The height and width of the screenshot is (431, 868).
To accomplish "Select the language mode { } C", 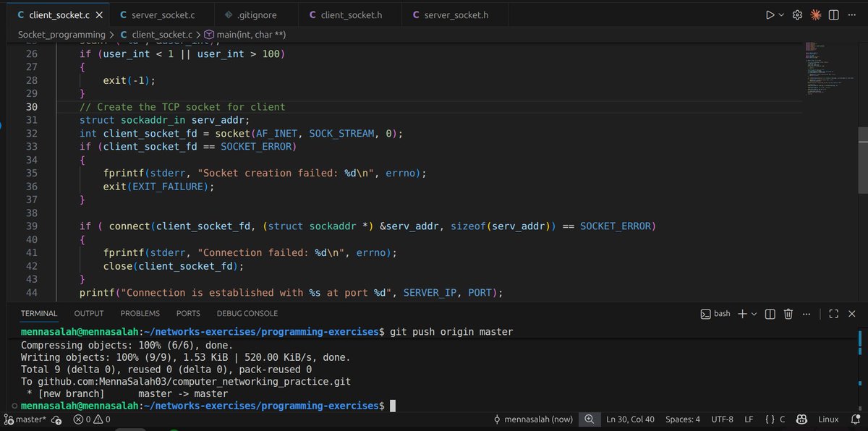I will (774, 419).
